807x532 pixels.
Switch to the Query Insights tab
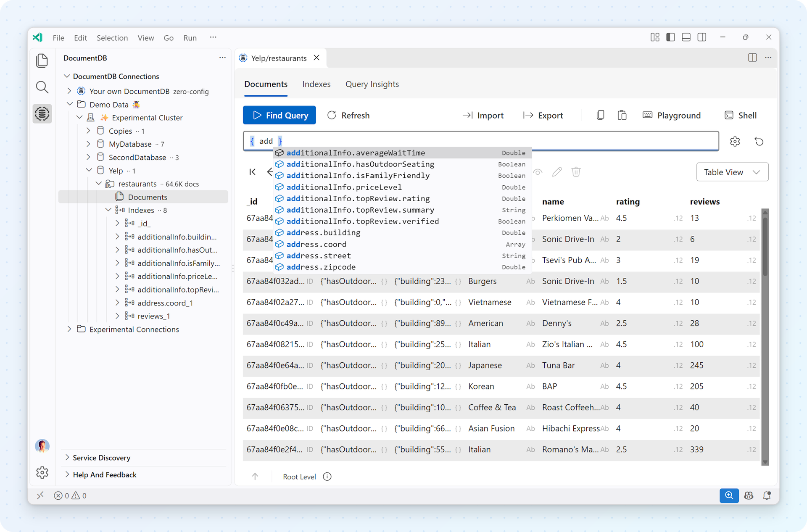[x=372, y=84]
